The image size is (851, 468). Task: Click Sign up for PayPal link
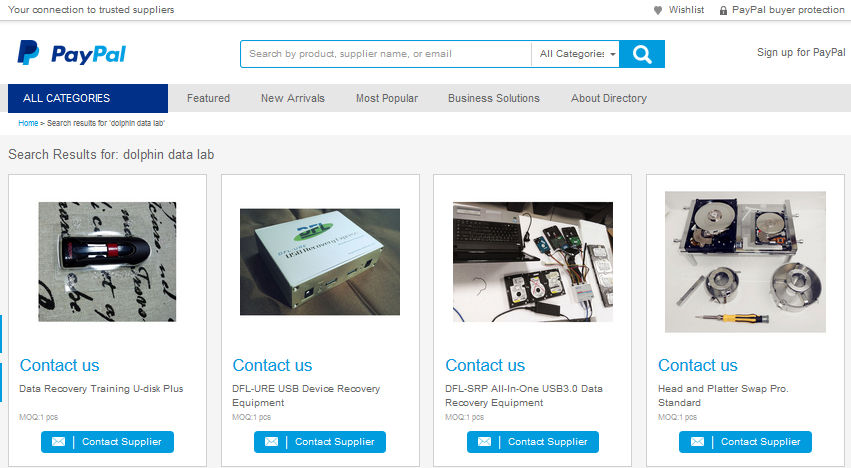click(x=801, y=52)
